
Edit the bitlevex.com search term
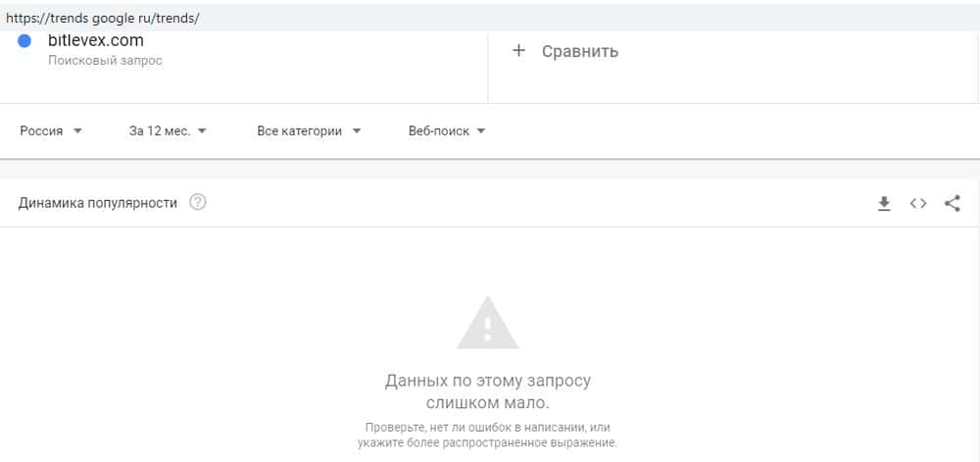[x=96, y=40]
